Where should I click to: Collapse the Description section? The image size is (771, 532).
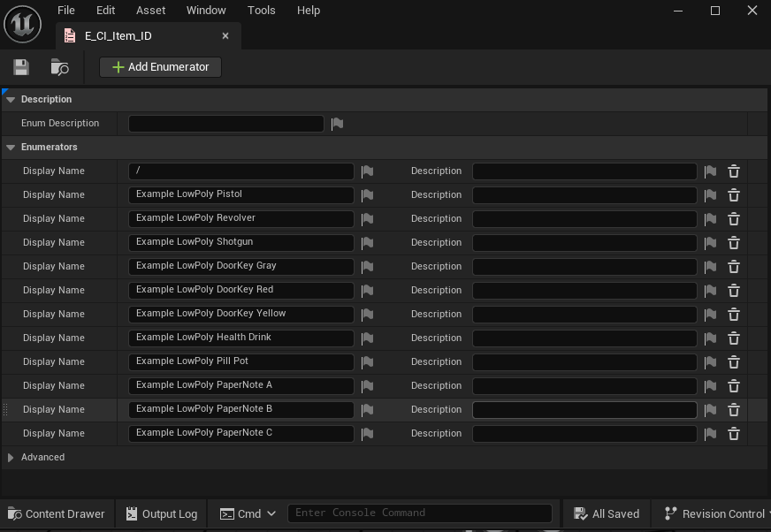point(11,99)
